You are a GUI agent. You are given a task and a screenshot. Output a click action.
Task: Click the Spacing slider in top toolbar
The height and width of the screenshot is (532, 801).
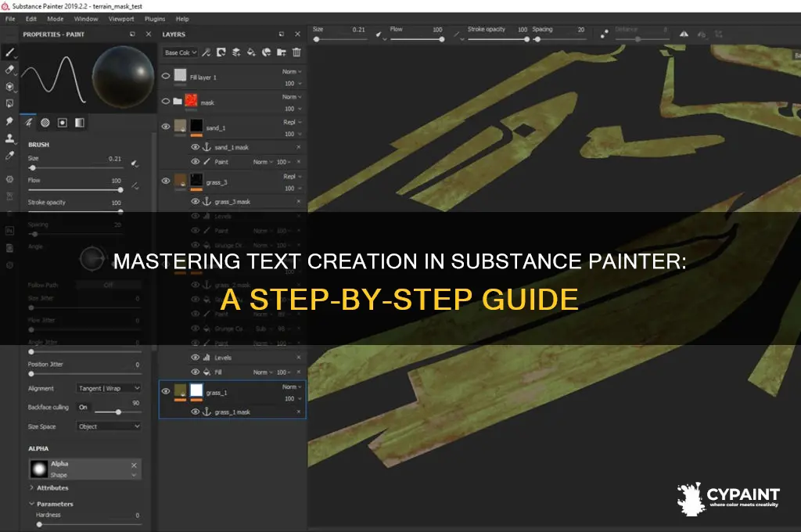pos(559,39)
